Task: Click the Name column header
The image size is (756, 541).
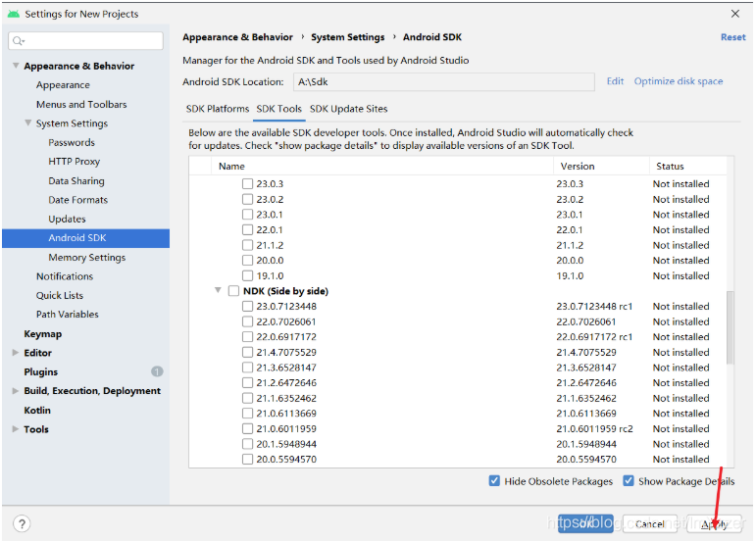Action: tap(382, 166)
